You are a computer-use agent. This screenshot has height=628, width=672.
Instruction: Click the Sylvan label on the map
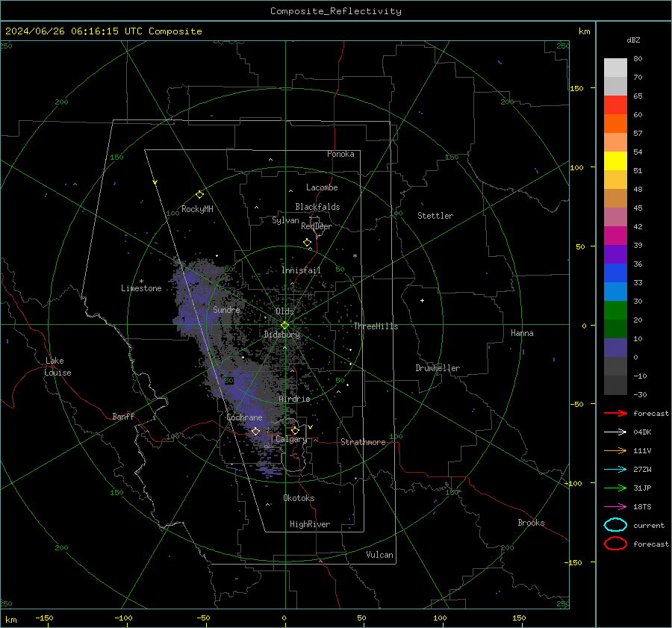click(x=285, y=220)
